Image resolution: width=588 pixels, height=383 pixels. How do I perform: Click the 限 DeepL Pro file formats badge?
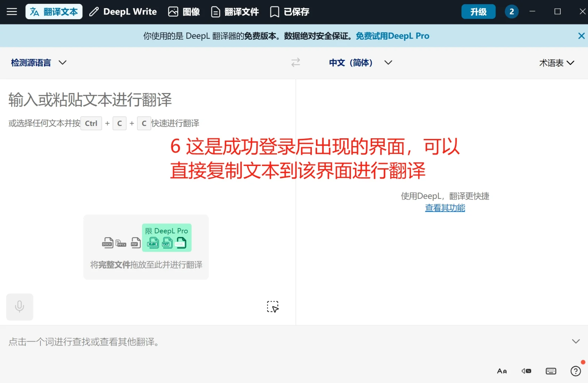click(x=167, y=238)
